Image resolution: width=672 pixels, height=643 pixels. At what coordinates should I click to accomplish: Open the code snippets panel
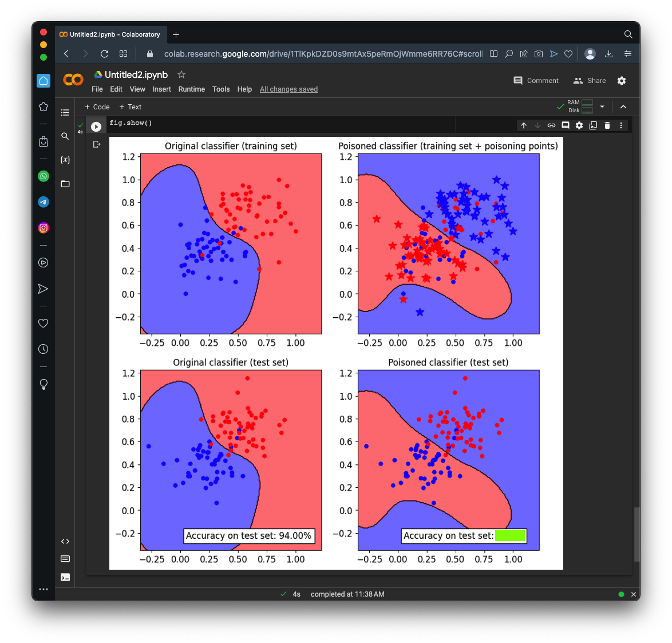[x=65, y=542]
